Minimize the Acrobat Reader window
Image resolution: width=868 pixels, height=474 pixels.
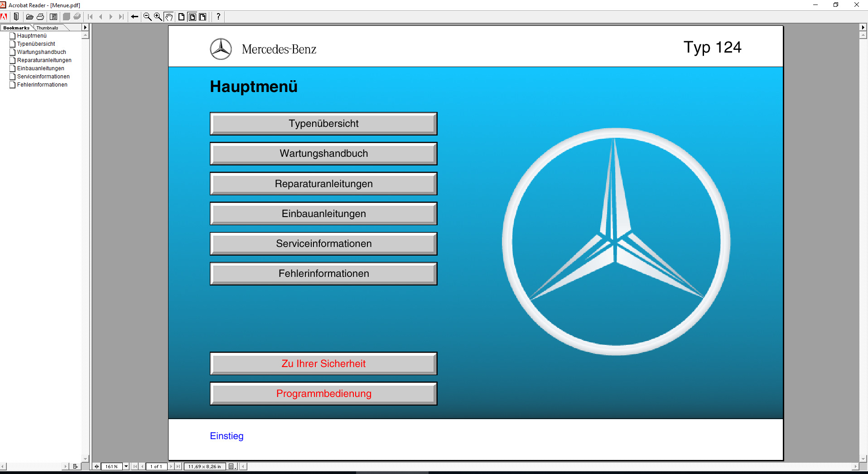point(815,5)
